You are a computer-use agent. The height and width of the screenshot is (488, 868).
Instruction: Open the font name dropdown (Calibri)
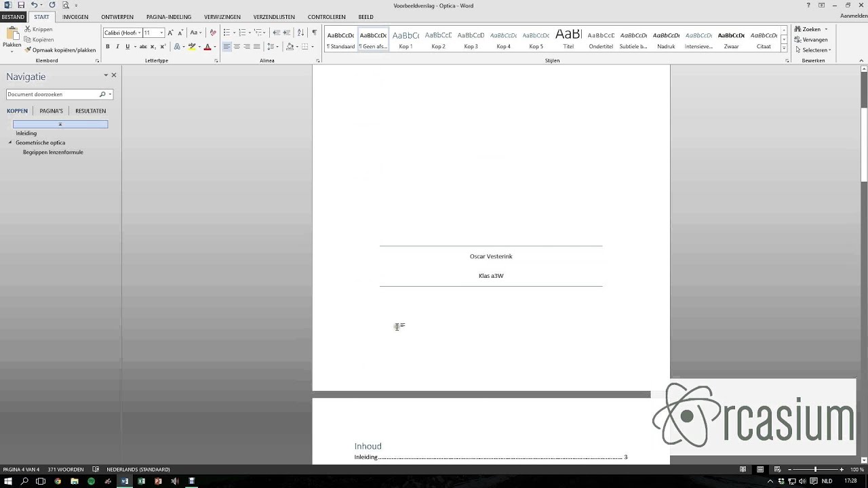click(x=139, y=33)
